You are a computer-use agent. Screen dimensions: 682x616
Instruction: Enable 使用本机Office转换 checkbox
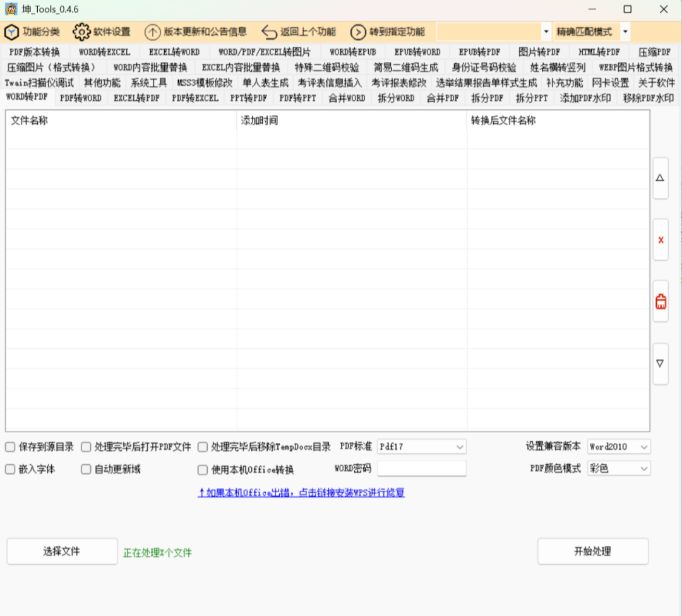coord(203,469)
